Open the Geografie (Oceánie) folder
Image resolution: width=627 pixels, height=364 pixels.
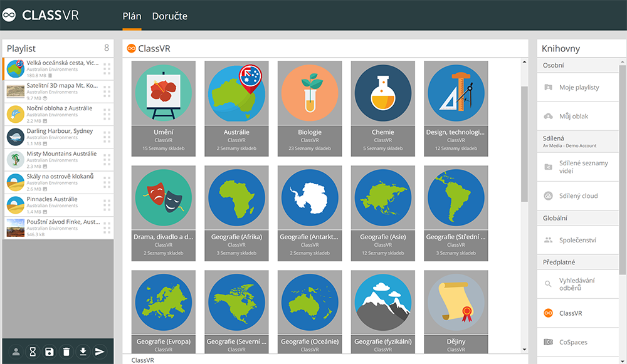310,311
